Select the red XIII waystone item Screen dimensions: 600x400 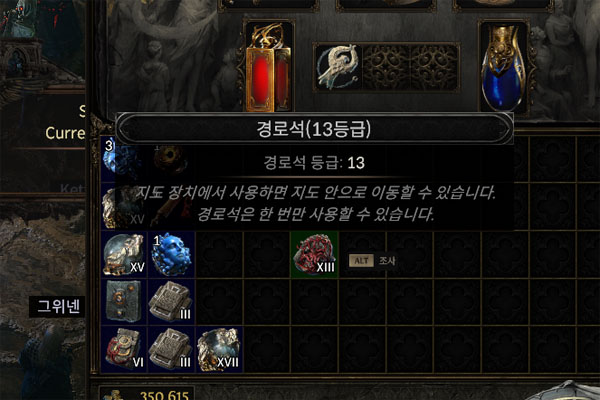coord(315,254)
